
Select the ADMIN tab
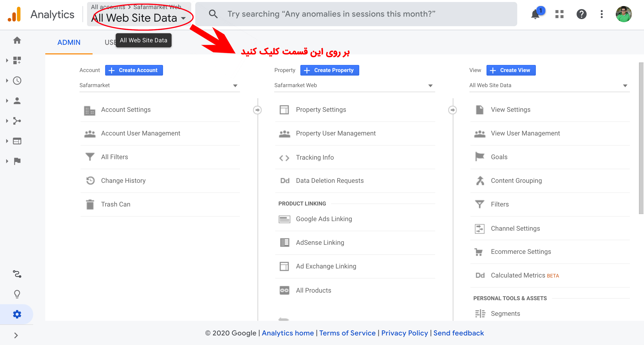[x=69, y=42]
